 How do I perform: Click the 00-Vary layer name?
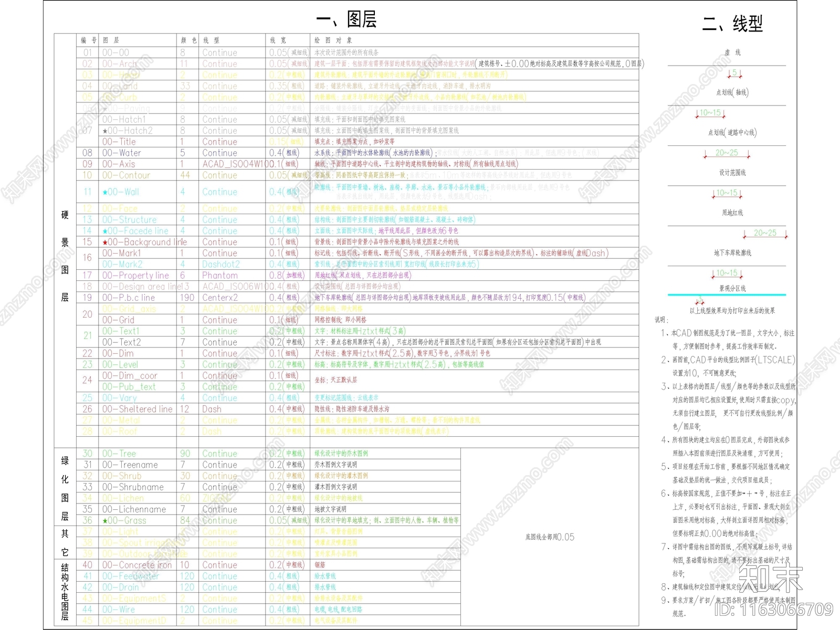pos(119,397)
